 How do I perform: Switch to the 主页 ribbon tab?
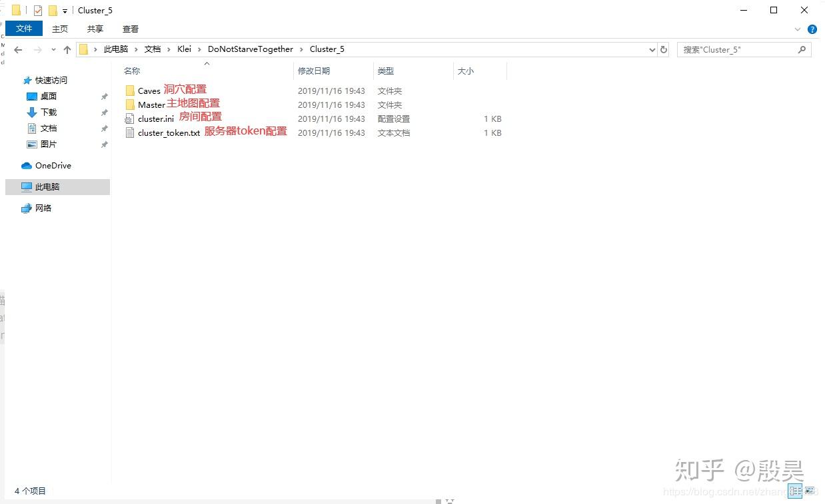pyautogui.click(x=60, y=29)
